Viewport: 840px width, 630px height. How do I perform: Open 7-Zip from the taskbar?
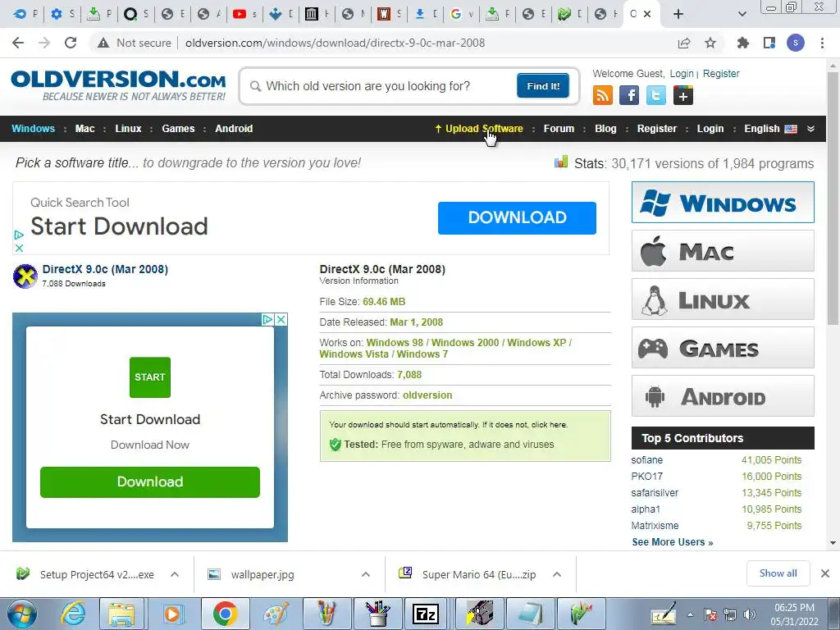[x=426, y=614]
